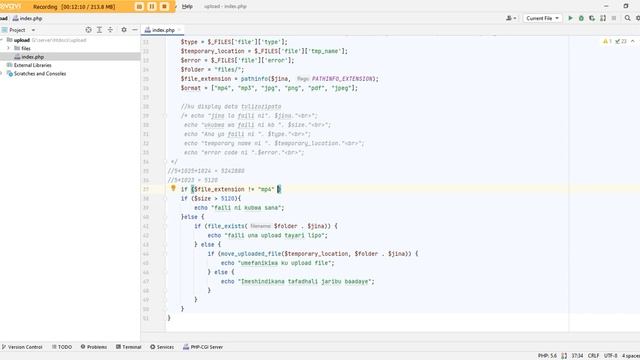Screen dimensions: 640x360
Task: Click the PHP: 5.6 language level in status bar
Action: (x=547, y=356)
